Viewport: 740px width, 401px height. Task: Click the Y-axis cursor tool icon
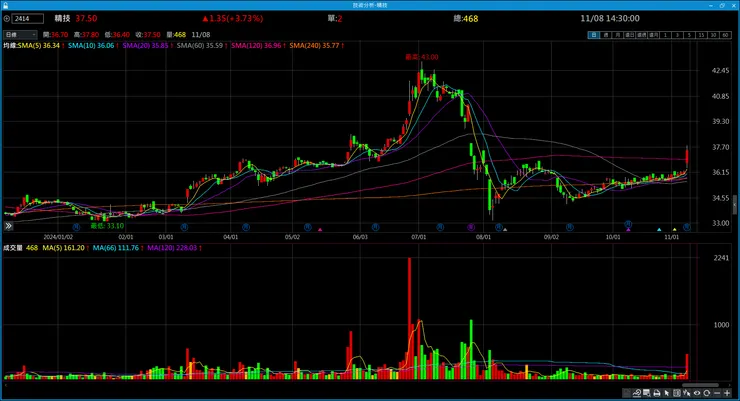point(687,393)
